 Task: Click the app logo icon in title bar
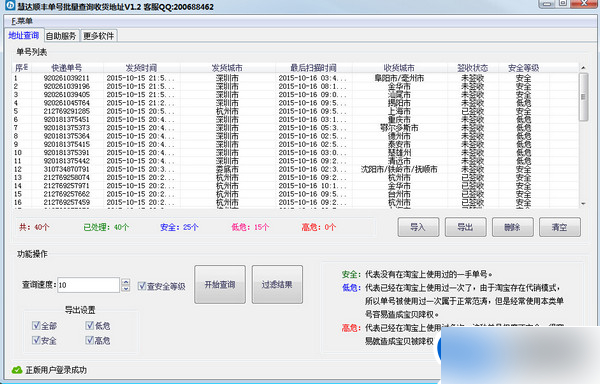tap(9, 6)
